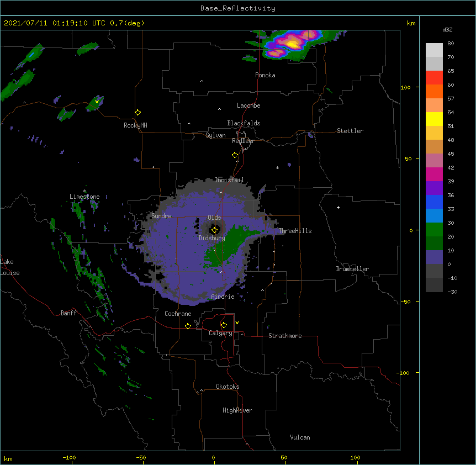Click the km unit label on the horizontal axis
Viewport: 476px width, 465px height.
pos(8,458)
